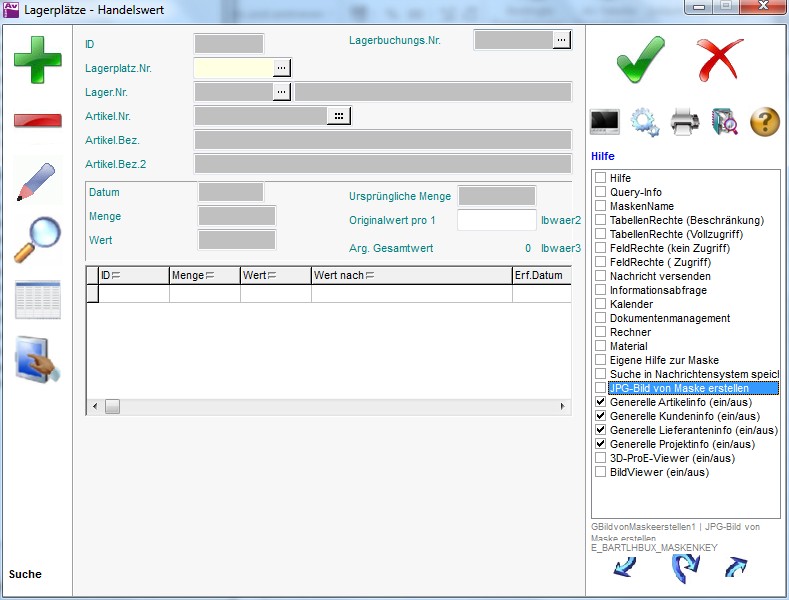The image size is (789, 600).
Task: Click the horizontal scrollbar of the table
Action: pos(330,407)
